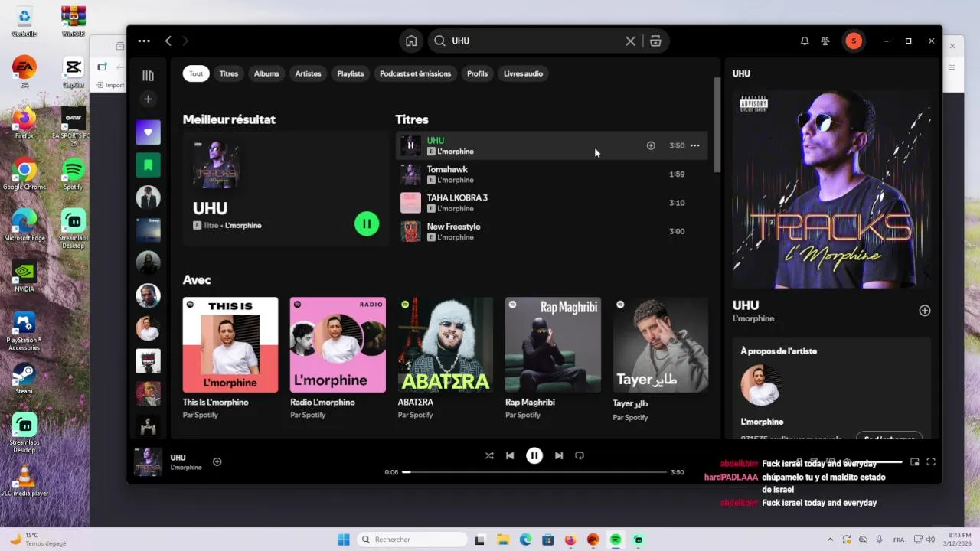The width and height of the screenshot is (980, 551).
Task: Expand Your Library sidebar icon
Action: pos(148,76)
